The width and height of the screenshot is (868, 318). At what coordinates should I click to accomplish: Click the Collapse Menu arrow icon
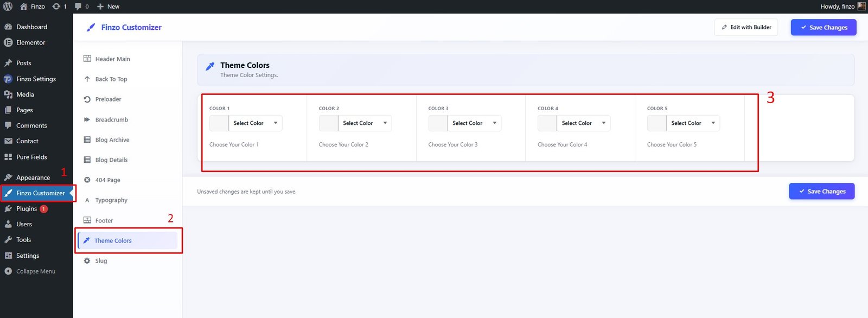click(8, 271)
